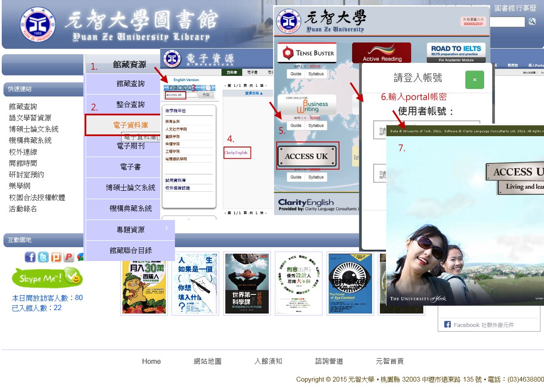Open 機構典藏系統 in the 館藏資源 menu
The width and height of the screenshot is (544, 392).
coord(131,209)
